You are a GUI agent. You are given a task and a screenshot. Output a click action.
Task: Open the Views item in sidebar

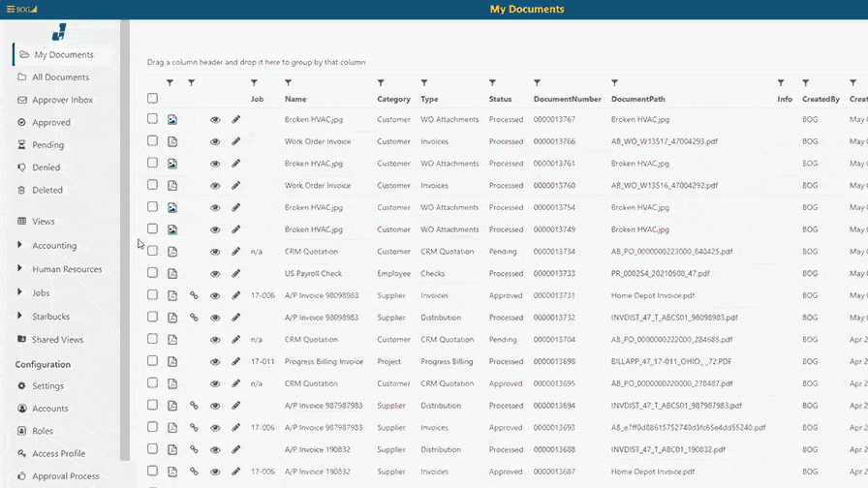click(x=43, y=222)
